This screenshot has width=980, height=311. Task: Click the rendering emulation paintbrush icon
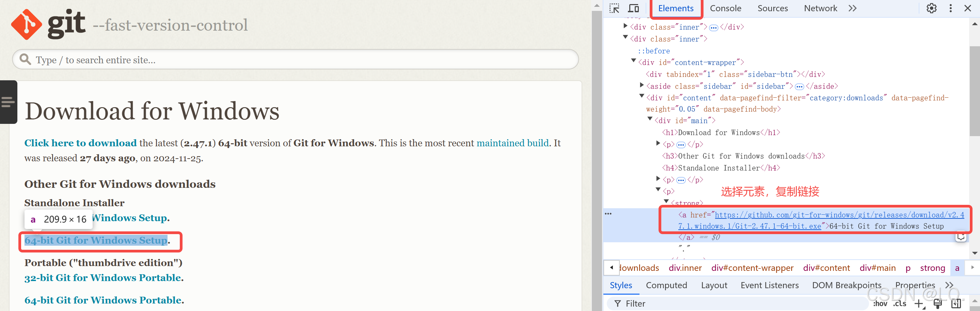click(938, 304)
